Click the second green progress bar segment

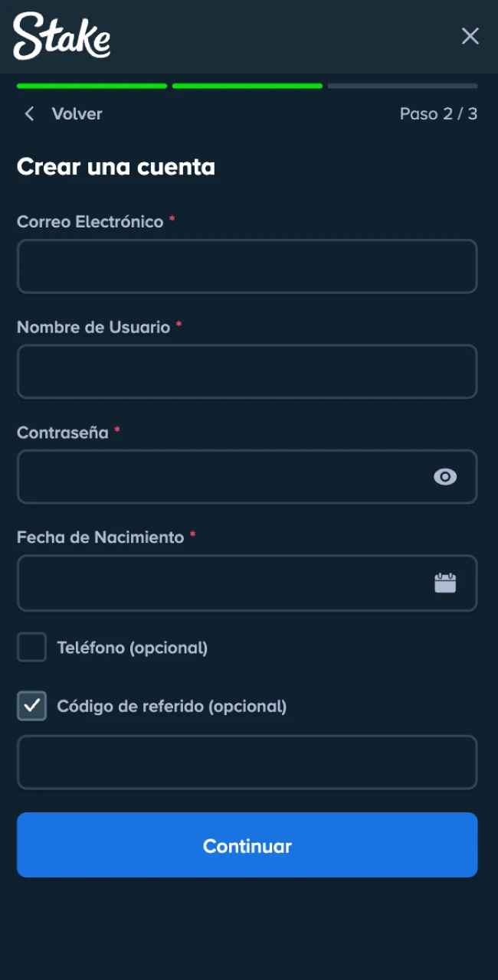(247, 86)
